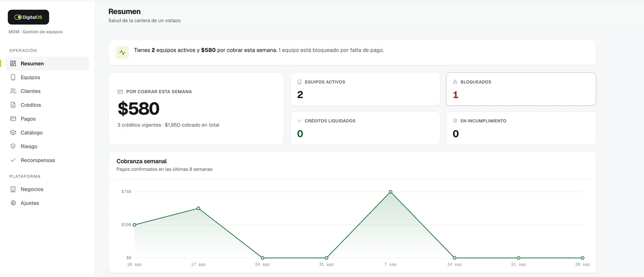Select Catálogo from the sidebar
The width and height of the screenshot is (644, 277).
48,133
